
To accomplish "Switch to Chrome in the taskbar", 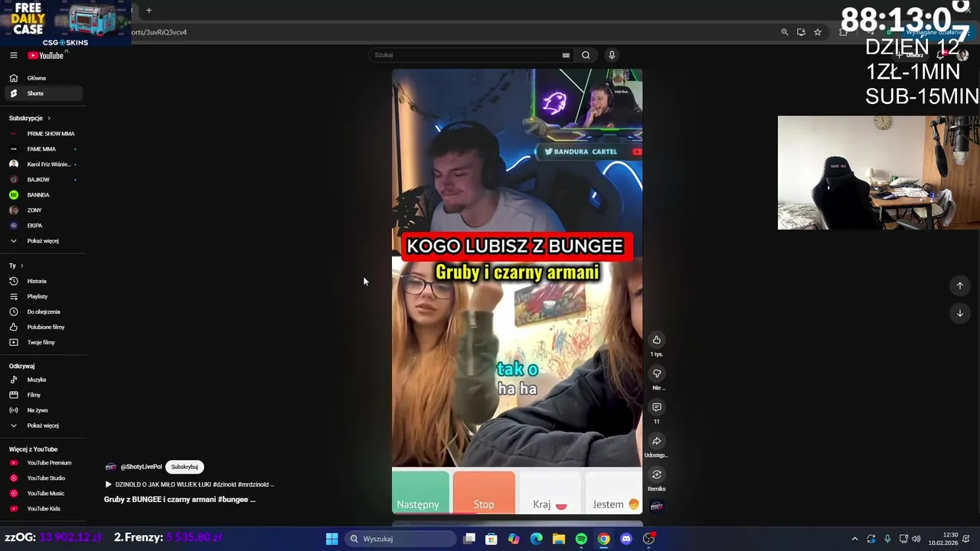I will pos(603,539).
